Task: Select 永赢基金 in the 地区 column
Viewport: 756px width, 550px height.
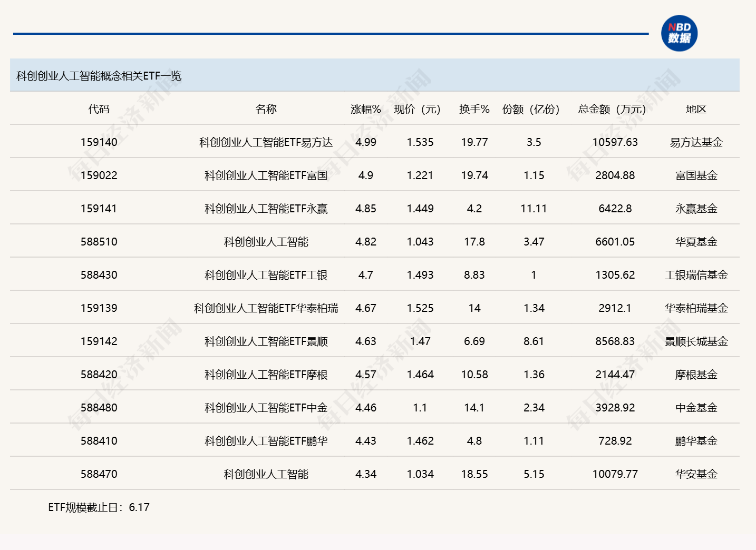Action: click(x=696, y=209)
